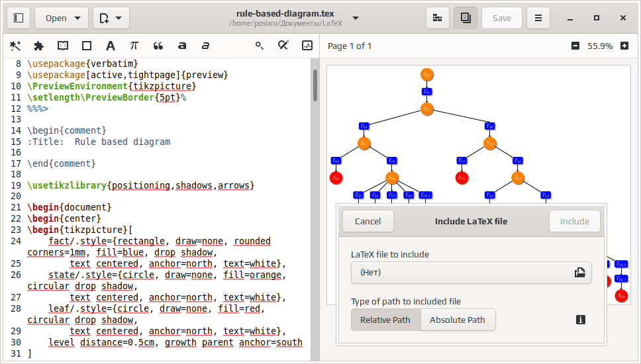Click the Save button
The width and height of the screenshot is (641, 364).
tap(501, 18)
